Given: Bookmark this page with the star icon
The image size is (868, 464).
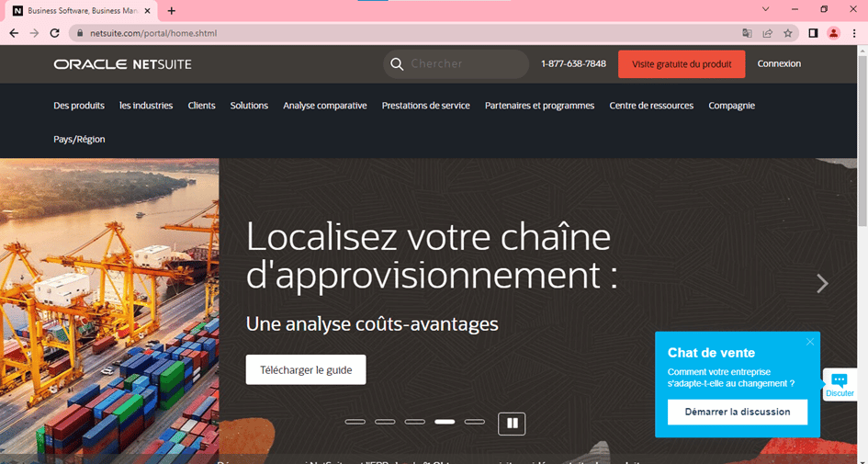Looking at the screenshot, I should pyautogui.click(x=788, y=33).
